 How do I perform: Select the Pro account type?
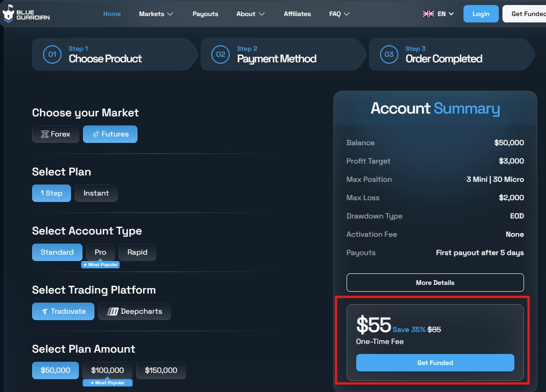[100, 252]
